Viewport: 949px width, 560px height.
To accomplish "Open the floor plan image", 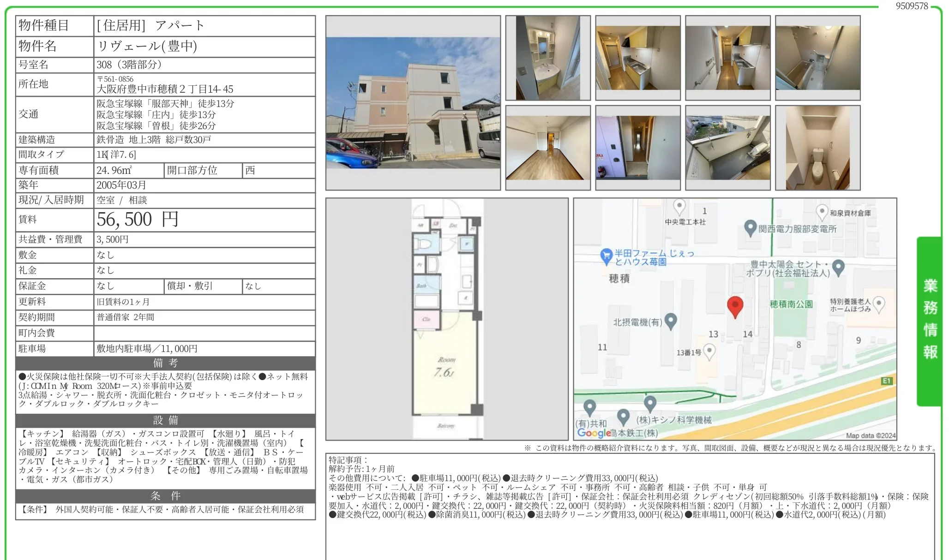I will click(x=447, y=319).
